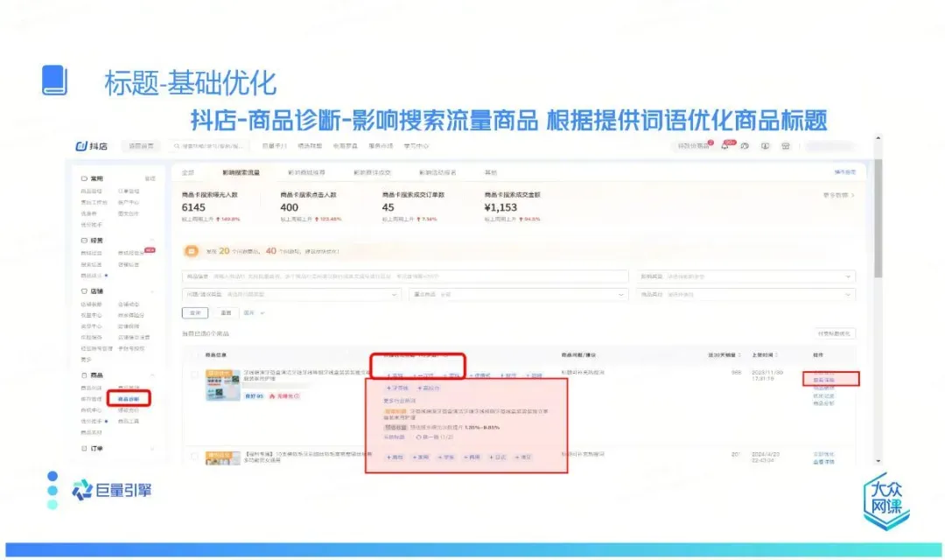
Task: Click the 常用 folder icon in sidebar
Action: pyautogui.click(x=84, y=178)
